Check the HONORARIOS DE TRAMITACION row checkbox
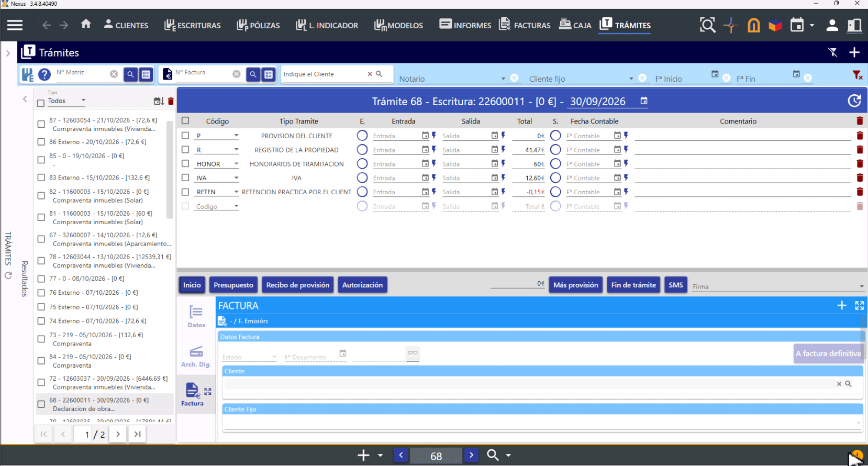The height and width of the screenshot is (466, 868). 185,164
